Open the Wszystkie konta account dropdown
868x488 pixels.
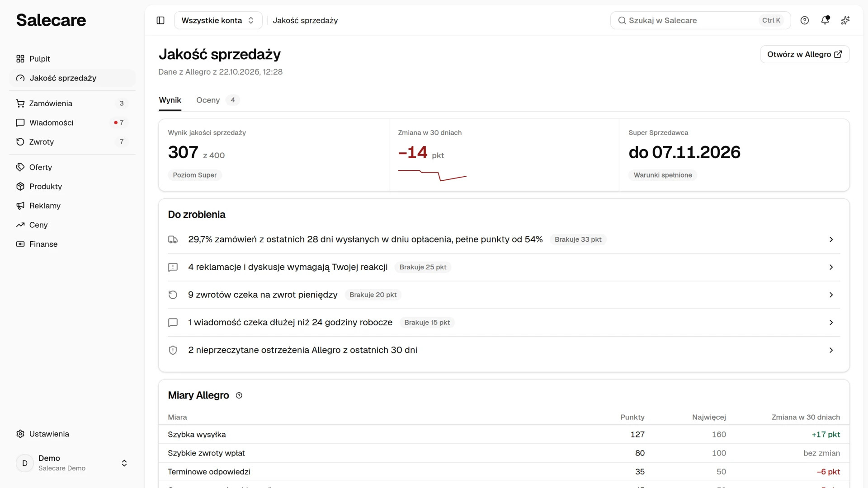pyautogui.click(x=218, y=20)
